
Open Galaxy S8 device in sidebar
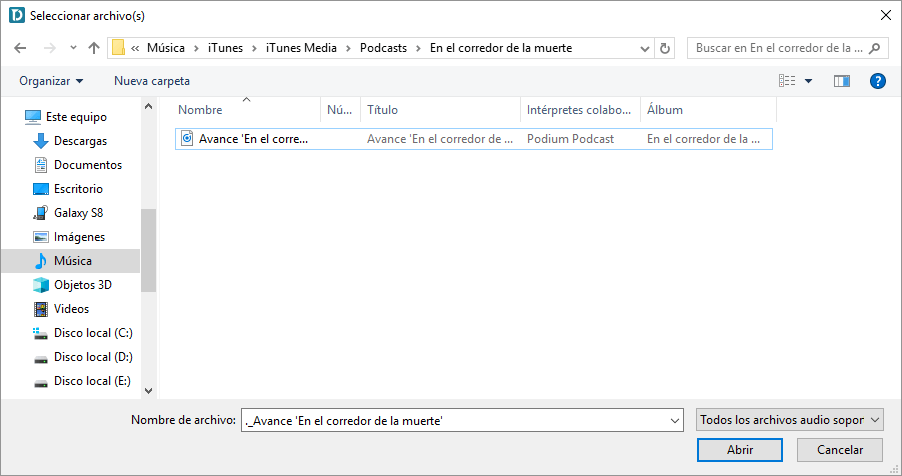[x=78, y=213]
